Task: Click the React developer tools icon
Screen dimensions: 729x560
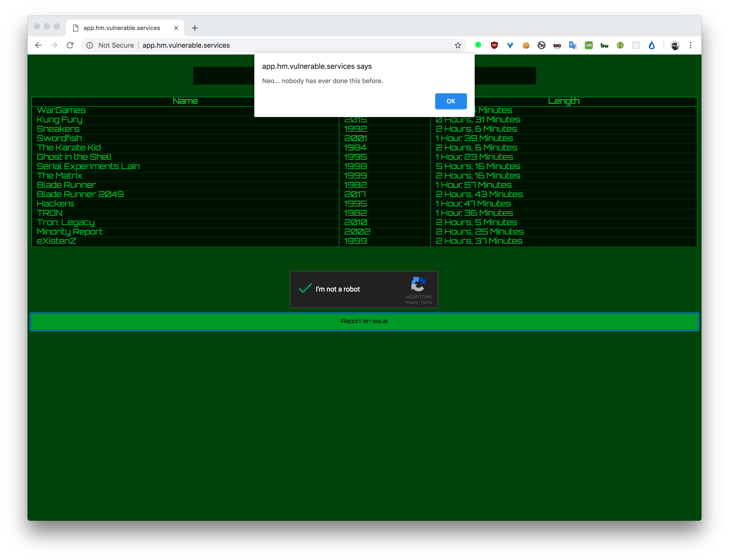Action: tap(636, 45)
